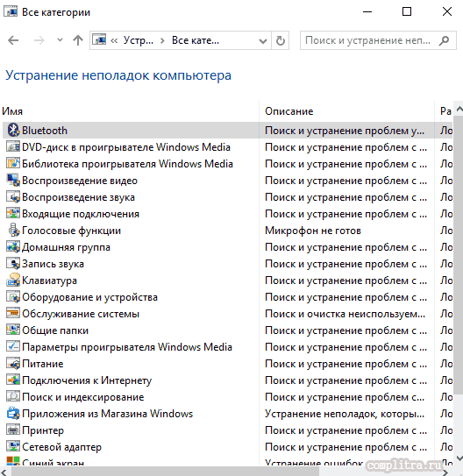463x476 pixels.
Task: Click the Приложения из Магазина Windows icon
Action: click(13, 414)
